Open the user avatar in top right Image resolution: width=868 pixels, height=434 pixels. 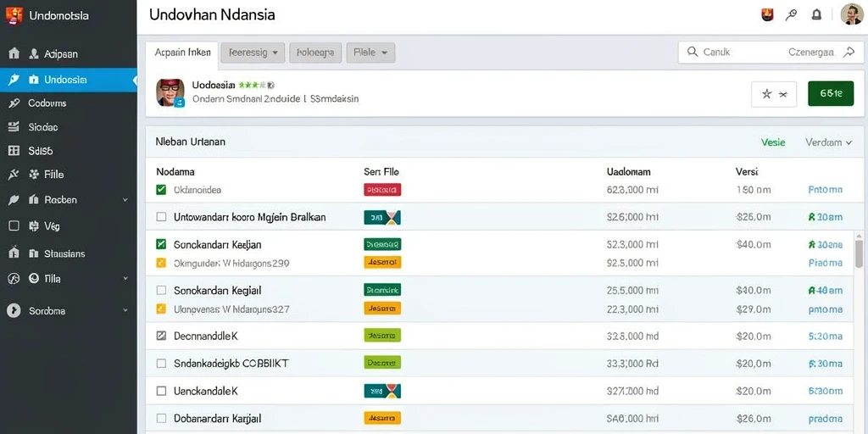point(851,14)
